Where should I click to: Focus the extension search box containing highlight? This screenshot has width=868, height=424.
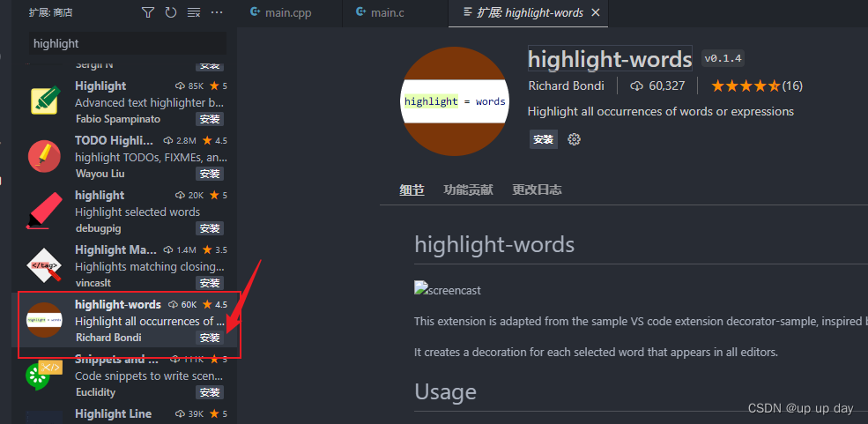[127, 43]
